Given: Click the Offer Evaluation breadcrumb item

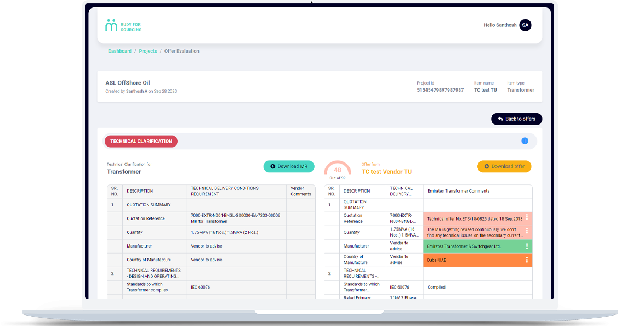Looking at the screenshot, I should (x=182, y=51).
